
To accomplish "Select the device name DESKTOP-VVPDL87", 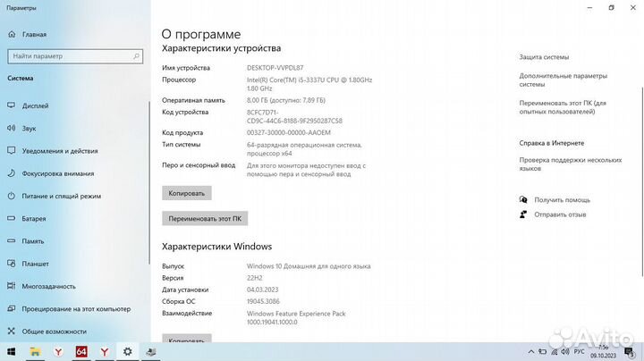I will (x=275, y=68).
